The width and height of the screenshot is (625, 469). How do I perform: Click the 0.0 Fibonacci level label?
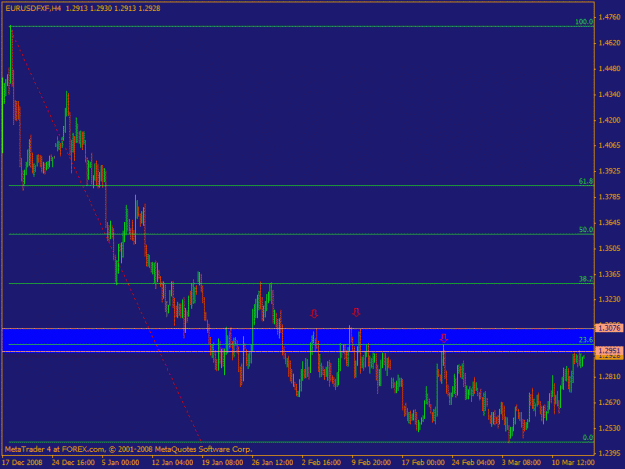pyautogui.click(x=588, y=438)
